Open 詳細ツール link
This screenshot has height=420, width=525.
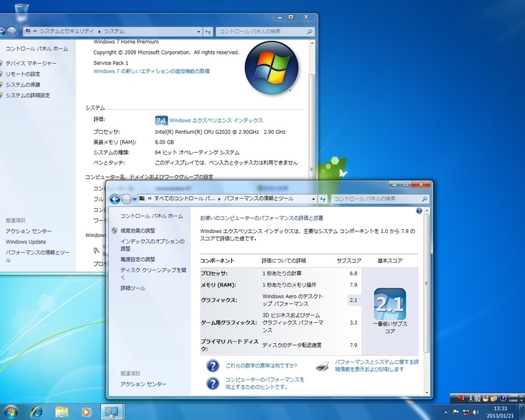click(133, 288)
